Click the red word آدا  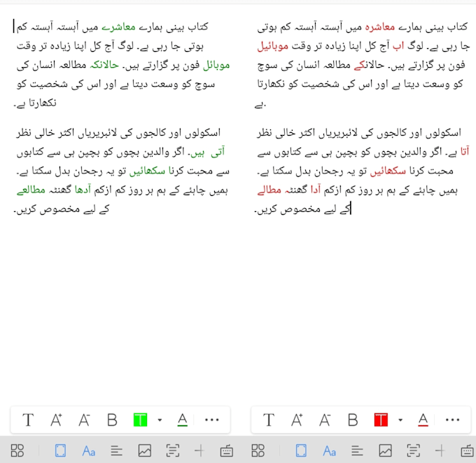(x=316, y=190)
